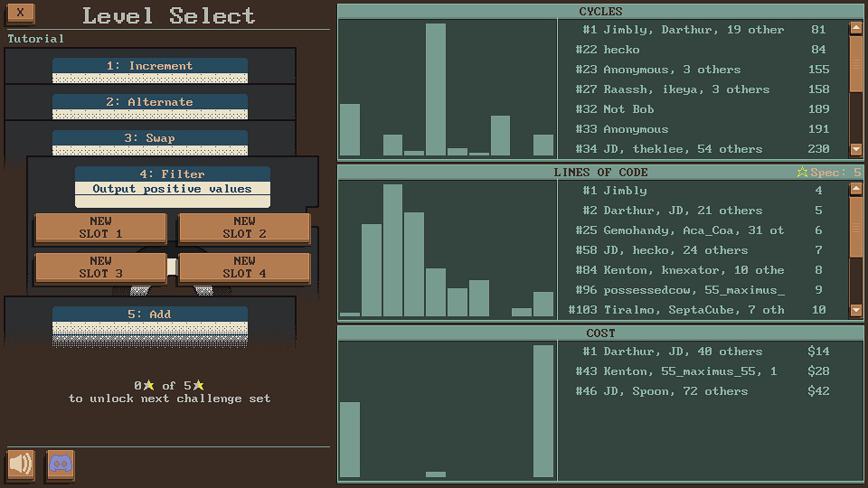Image resolution: width=868 pixels, height=488 pixels.
Task: Select the 4: Filter level header
Action: pyautogui.click(x=172, y=174)
